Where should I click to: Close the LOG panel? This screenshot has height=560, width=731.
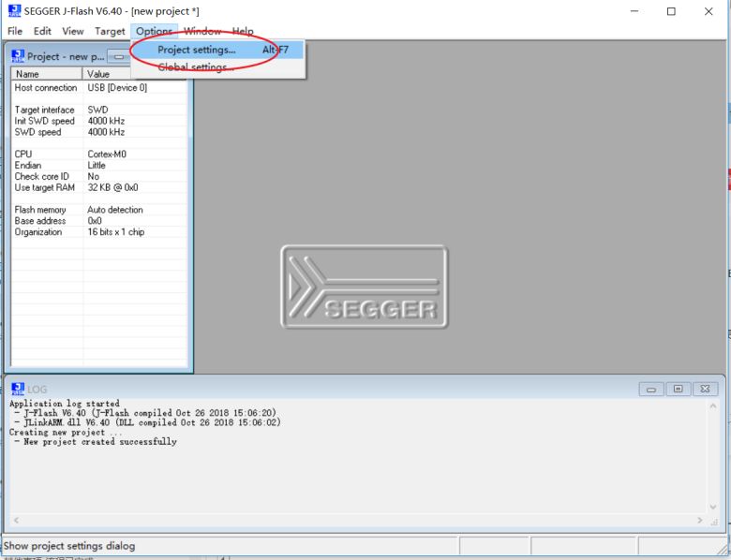[706, 389]
